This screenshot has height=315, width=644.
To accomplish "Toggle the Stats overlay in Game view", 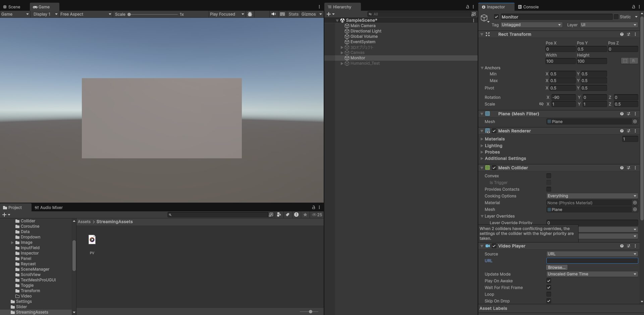I will click(x=293, y=14).
